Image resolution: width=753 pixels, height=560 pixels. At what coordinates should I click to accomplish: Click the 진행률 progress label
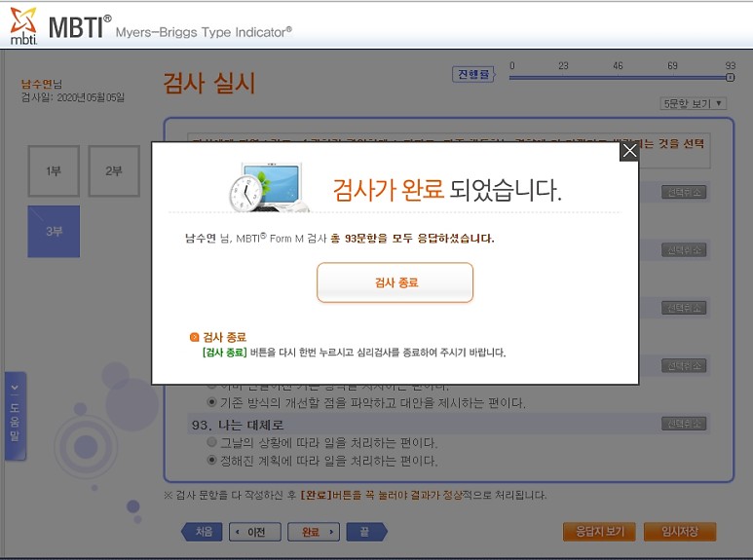click(473, 74)
